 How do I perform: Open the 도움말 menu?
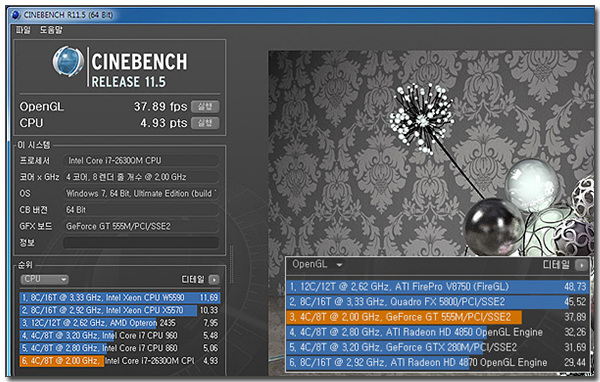pyautogui.click(x=51, y=30)
